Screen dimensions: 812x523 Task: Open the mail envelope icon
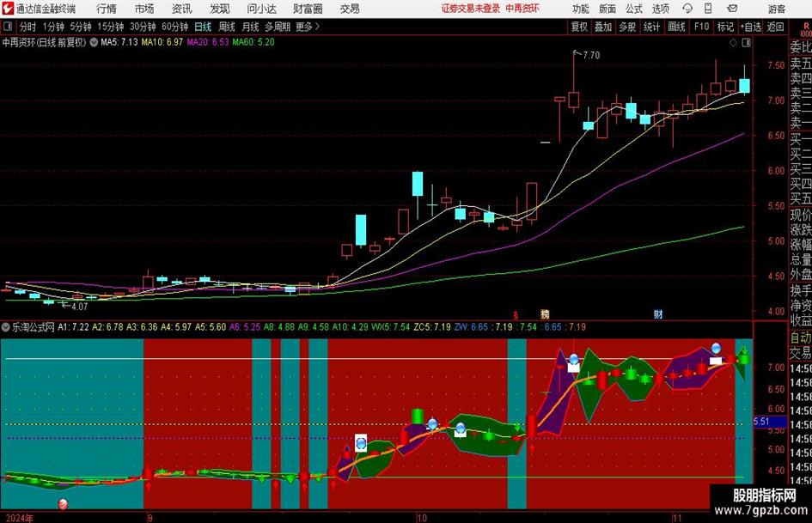click(x=732, y=9)
